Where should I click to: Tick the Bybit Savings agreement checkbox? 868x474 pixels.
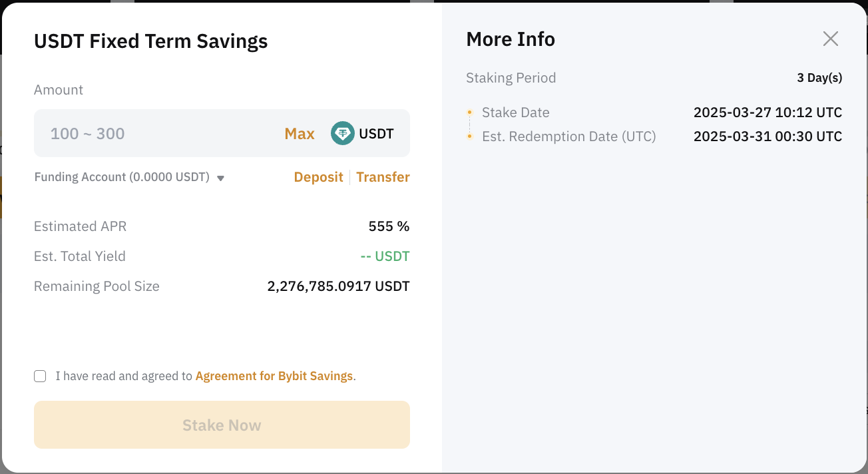[x=40, y=376]
